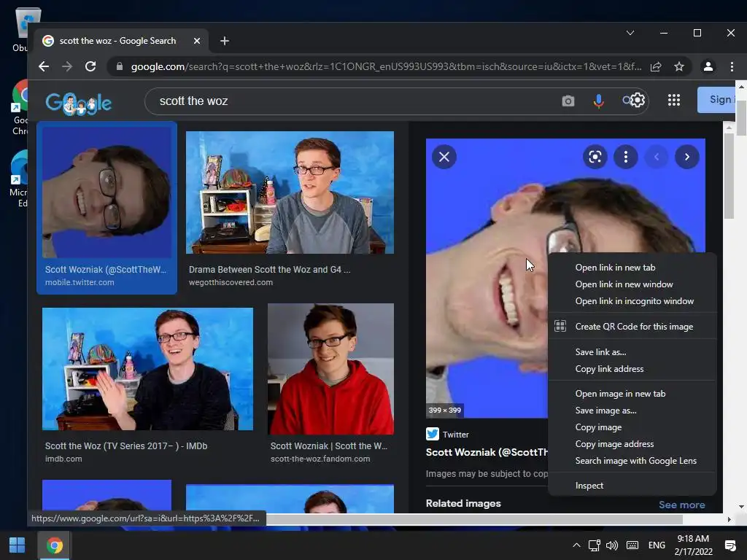The image size is (747, 560).
Task: Start voice search with the microphone icon
Action: [598, 101]
